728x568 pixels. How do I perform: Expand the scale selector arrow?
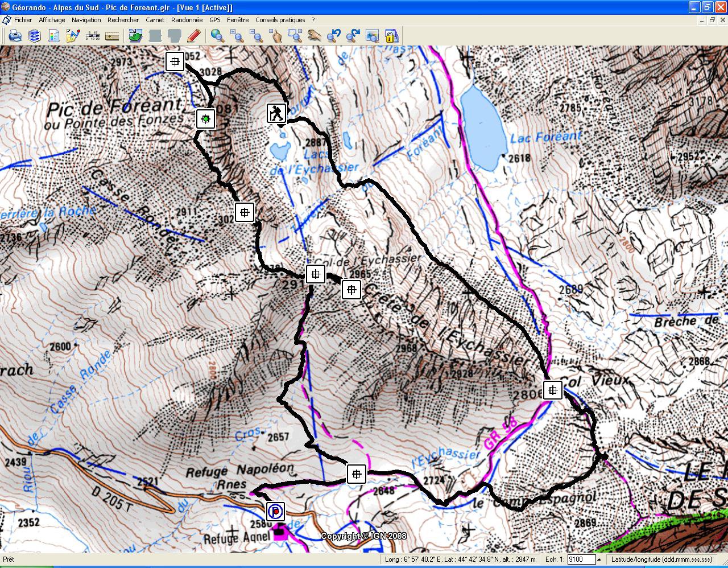tap(599, 559)
